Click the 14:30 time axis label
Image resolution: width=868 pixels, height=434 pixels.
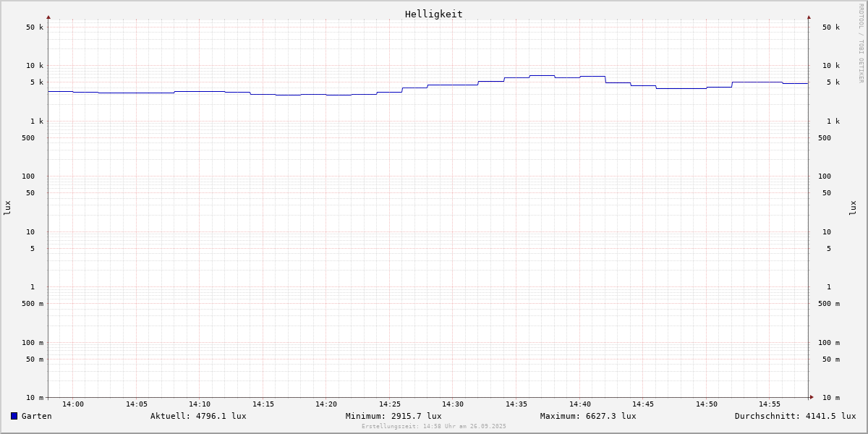pyautogui.click(x=453, y=404)
